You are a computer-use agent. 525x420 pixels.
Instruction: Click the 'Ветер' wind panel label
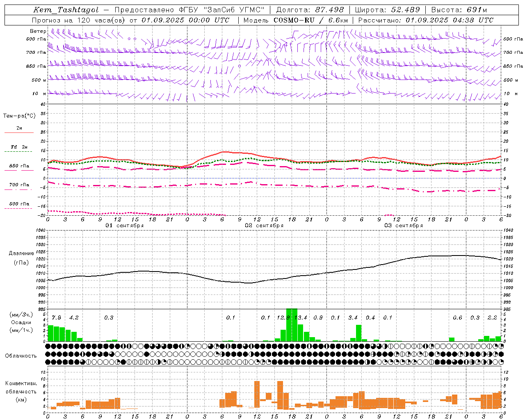pos(38,31)
